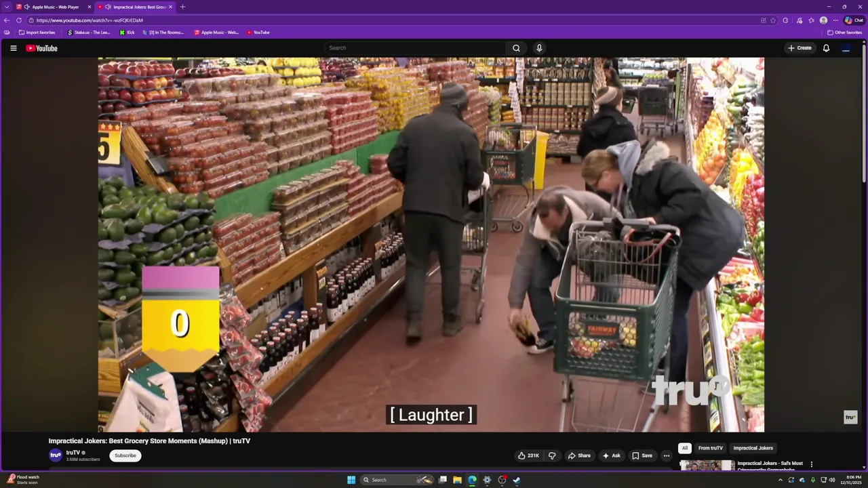This screenshot has height=488, width=868.
Task: Go back with the browser back arrow
Action: [7, 20]
